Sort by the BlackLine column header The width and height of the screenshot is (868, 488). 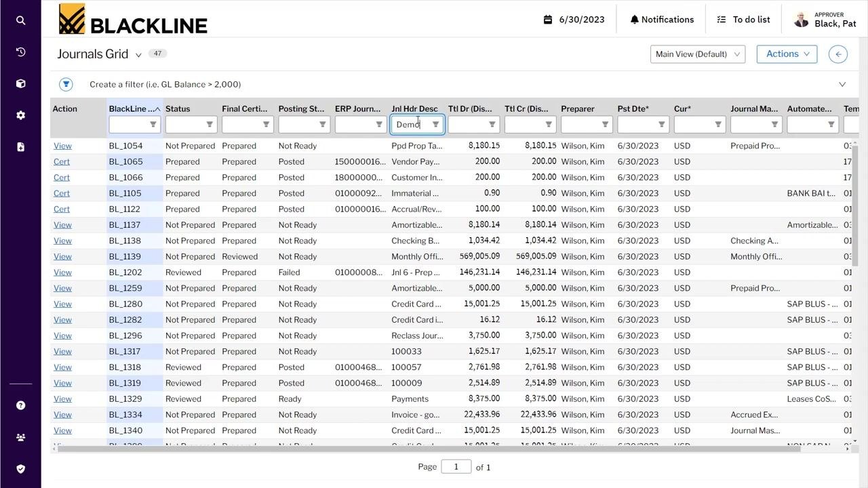point(134,108)
